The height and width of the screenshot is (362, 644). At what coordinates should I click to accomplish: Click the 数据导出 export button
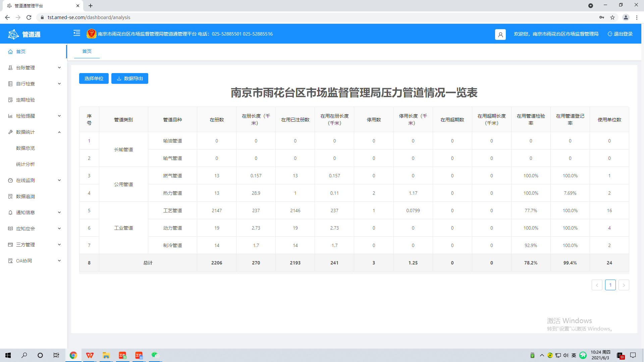130,78
